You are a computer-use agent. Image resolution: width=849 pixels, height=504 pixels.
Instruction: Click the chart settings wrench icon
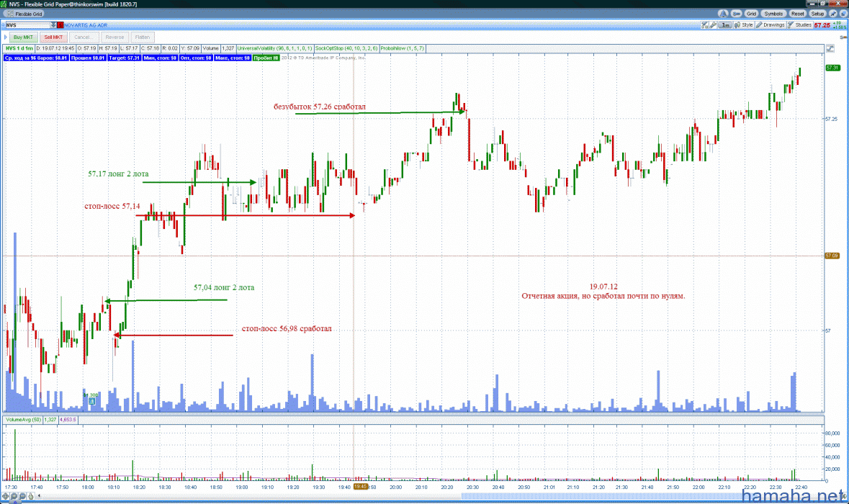tap(713, 25)
